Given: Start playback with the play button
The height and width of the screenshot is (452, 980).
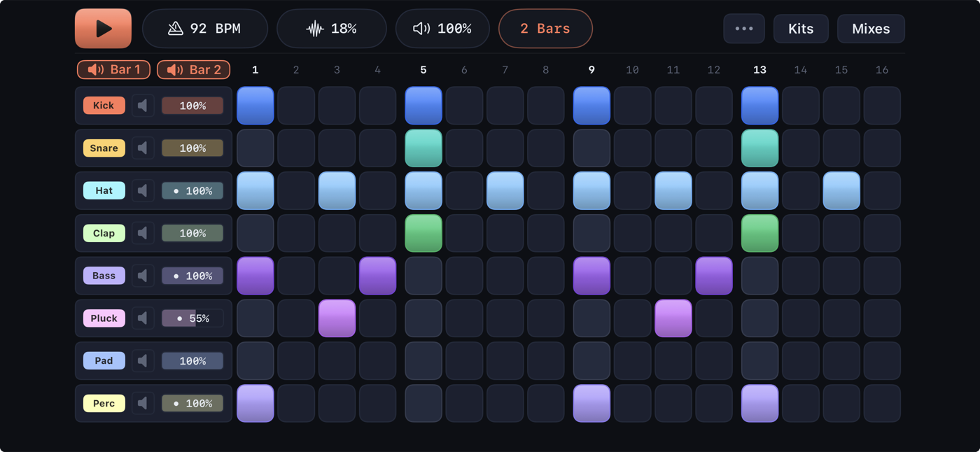Looking at the screenshot, I should pos(103,29).
